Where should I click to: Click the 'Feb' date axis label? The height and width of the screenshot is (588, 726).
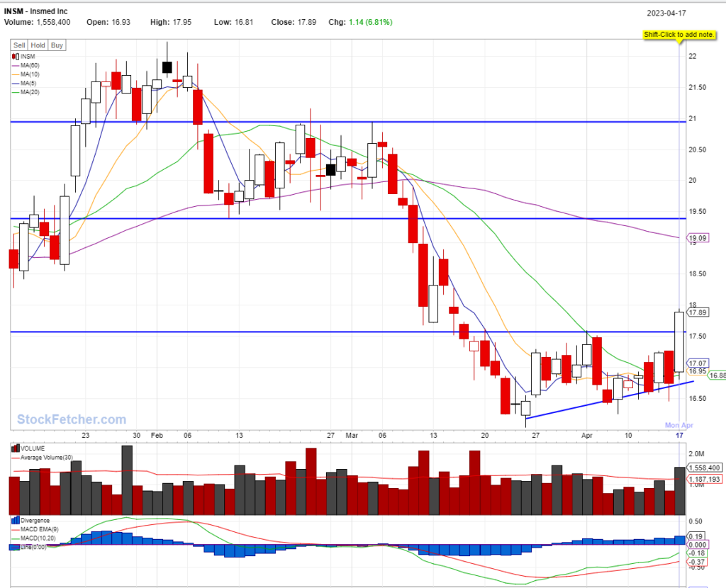(157, 436)
